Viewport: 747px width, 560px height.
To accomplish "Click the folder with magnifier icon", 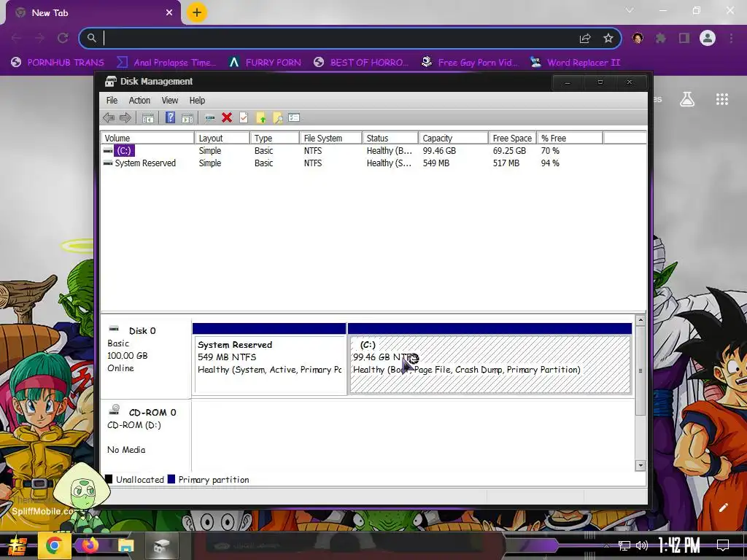I will click(x=278, y=117).
